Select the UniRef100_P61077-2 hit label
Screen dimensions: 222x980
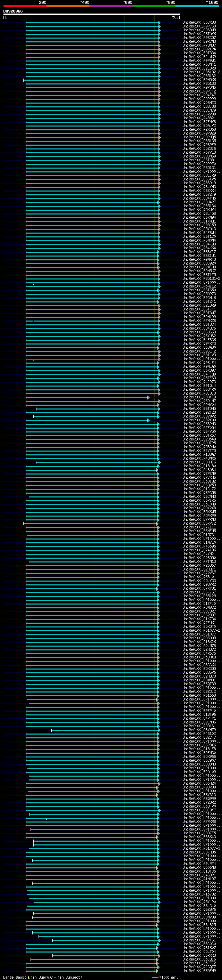tap(201, 631)
